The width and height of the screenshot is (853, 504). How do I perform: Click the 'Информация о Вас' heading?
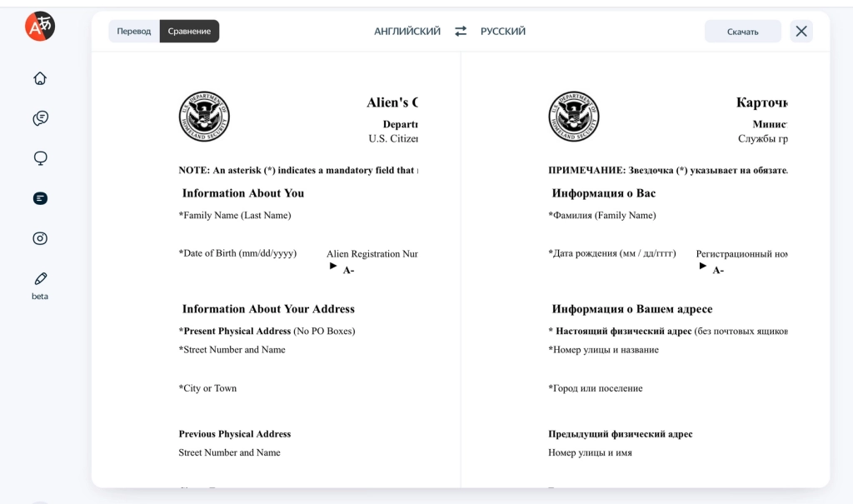pyautogui.click(x=604, y=193)
